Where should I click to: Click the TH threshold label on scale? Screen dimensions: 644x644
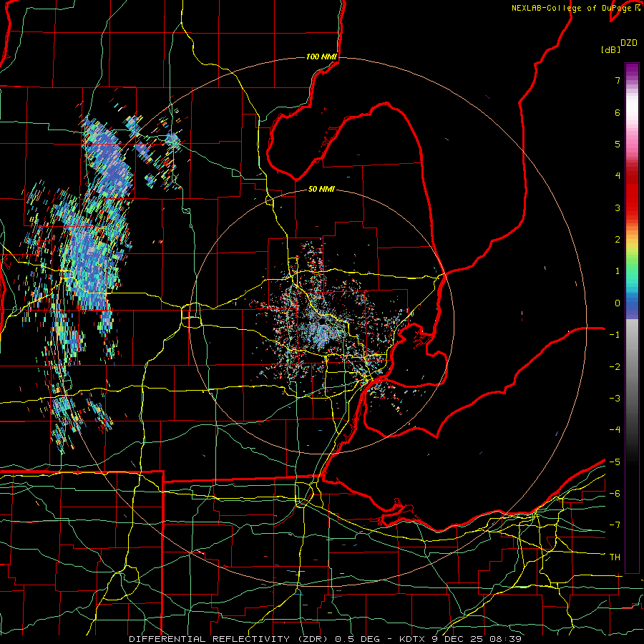(615, 557)
